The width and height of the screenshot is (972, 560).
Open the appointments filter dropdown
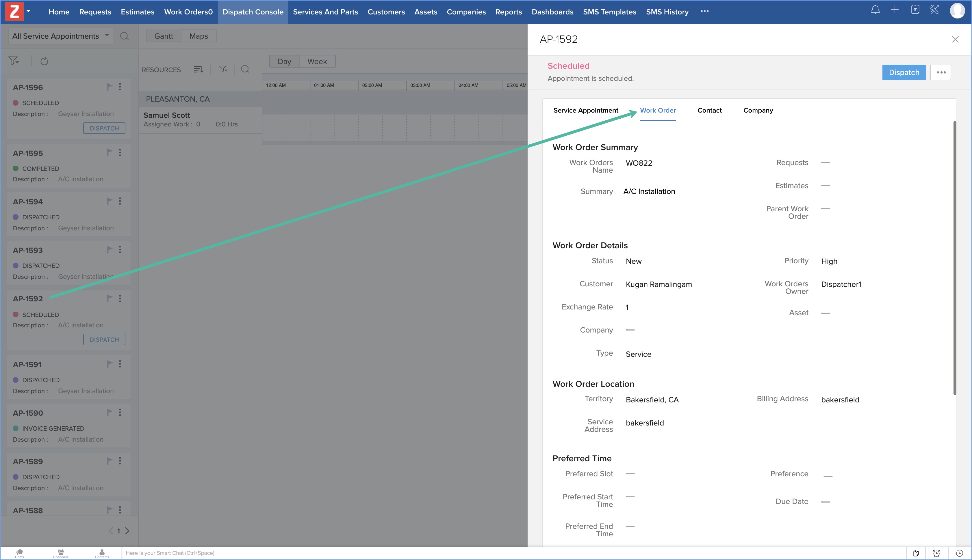click(x=14, y=61)
